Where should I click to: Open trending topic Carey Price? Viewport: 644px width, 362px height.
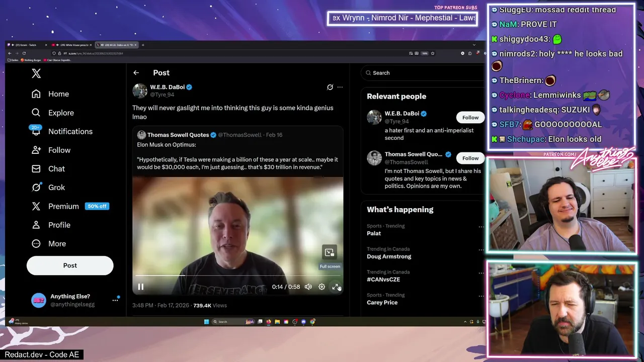click(382, 303)
